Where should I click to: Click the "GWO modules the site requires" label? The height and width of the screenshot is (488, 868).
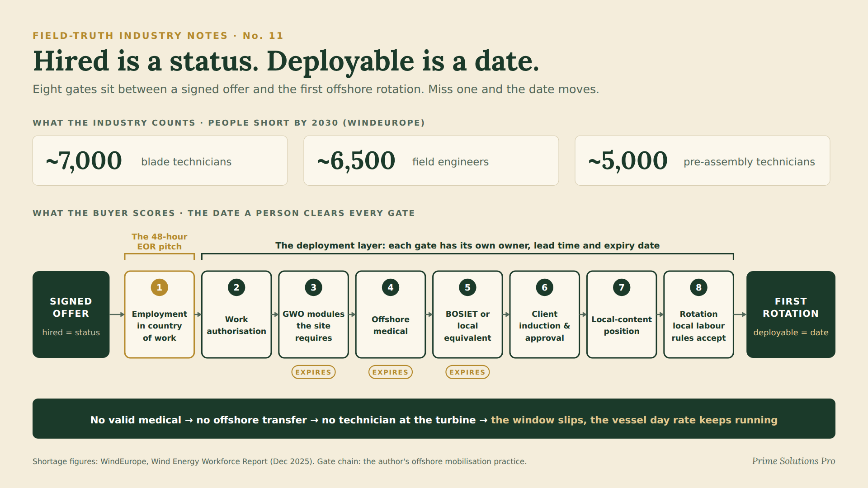[x=313, y=326]
